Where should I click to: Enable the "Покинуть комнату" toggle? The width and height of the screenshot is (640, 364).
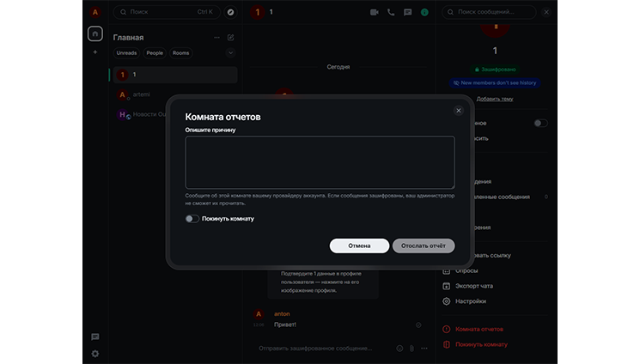(192, 219)
